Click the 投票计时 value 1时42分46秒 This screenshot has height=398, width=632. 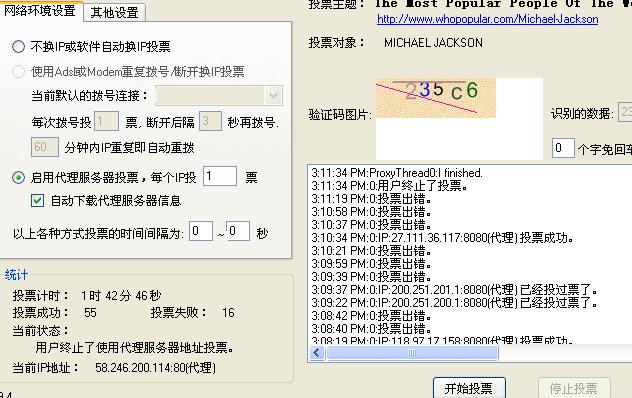click(x=121, y=296)
